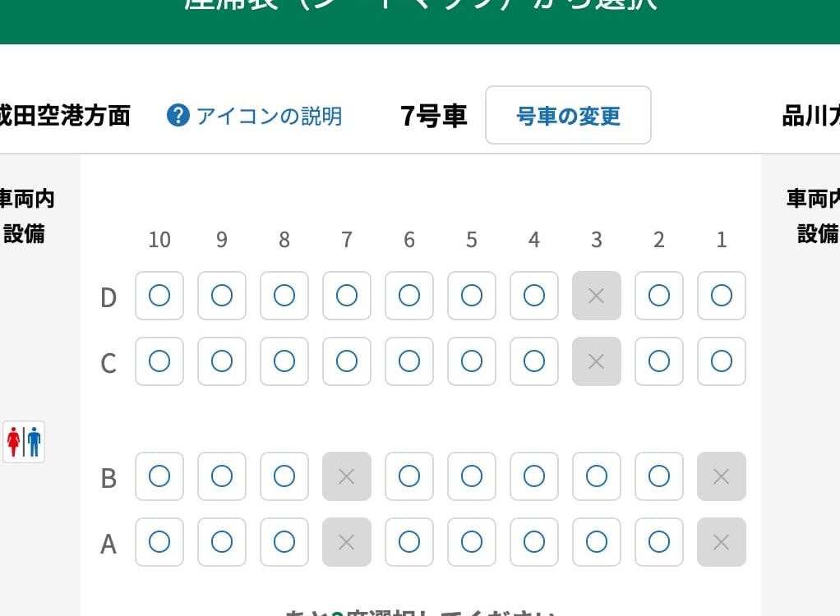The image size is (840, 616).
Task: Select seat 4D
Action: click(x=534, y=296)
